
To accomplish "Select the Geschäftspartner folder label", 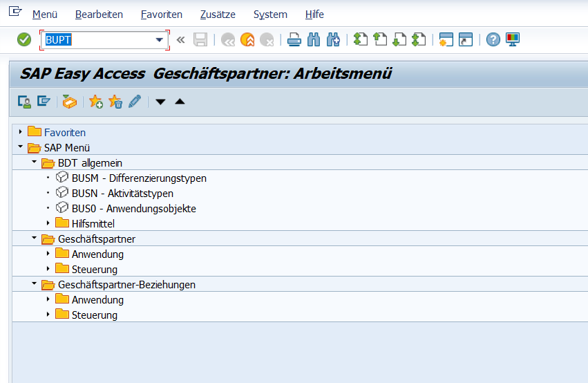I will coord(97,239).
